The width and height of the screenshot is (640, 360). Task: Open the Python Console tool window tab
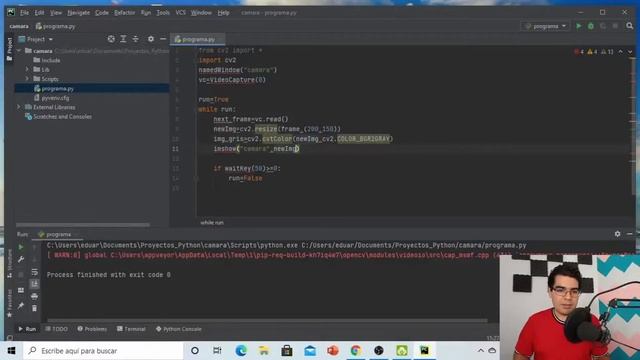click(x=179, y=329)
